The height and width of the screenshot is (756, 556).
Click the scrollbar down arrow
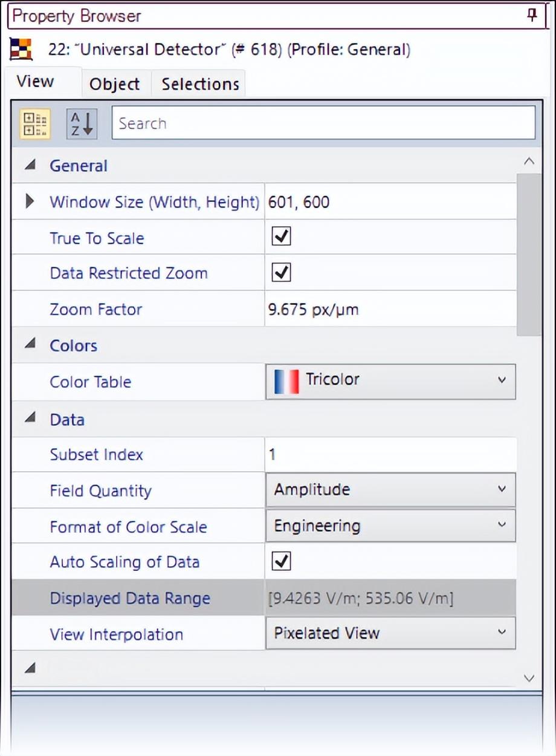pos(529,678)
